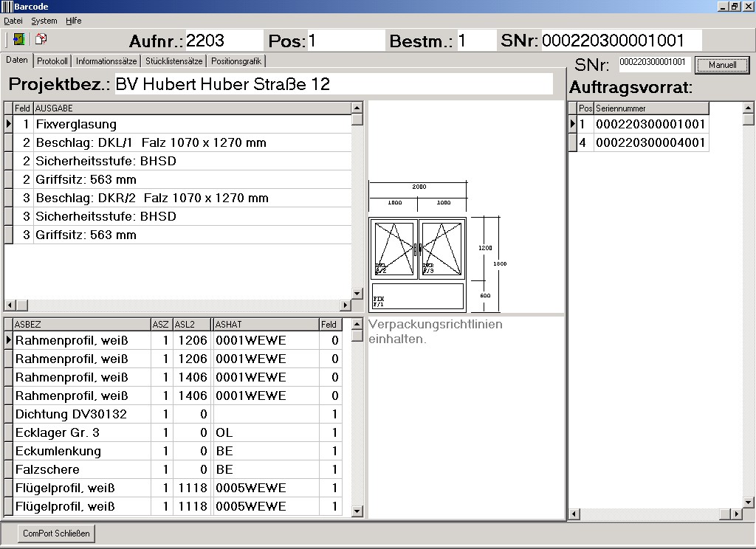Viewport: 756px width, 549px height.
Task: Switch to the Protokoll tab
Action: [x=52, y=61]
